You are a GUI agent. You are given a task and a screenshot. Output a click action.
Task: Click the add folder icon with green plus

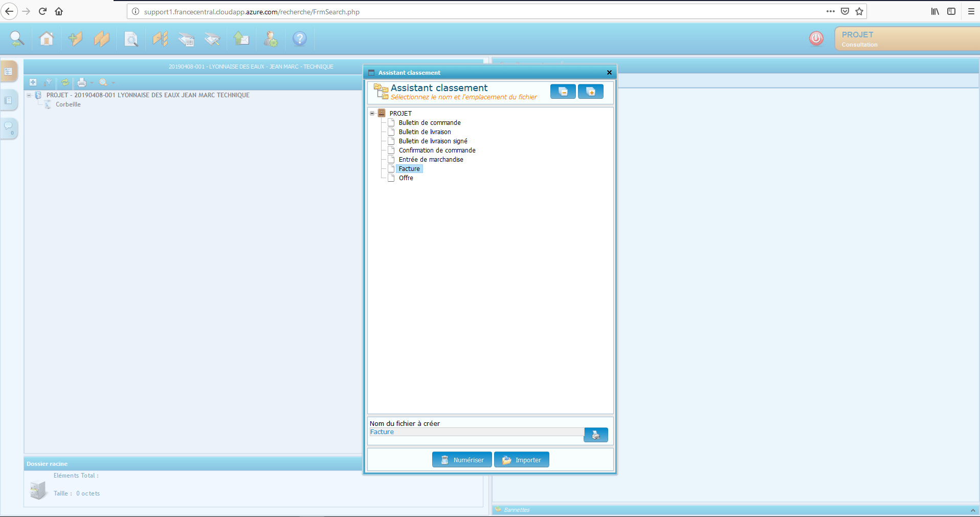point(75,39)
